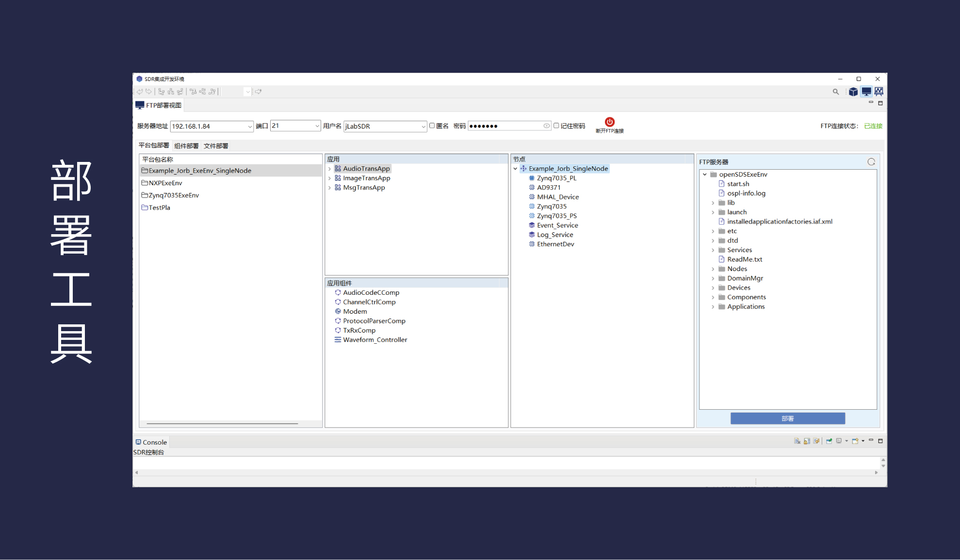Switch to the waveform chart perspective
Screen dimensions: 960x560
click(879, 92)
